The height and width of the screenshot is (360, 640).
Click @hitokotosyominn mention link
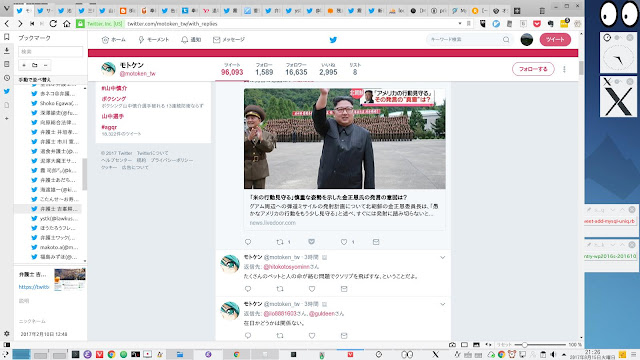pyautogui.click(x=287, y=267)
